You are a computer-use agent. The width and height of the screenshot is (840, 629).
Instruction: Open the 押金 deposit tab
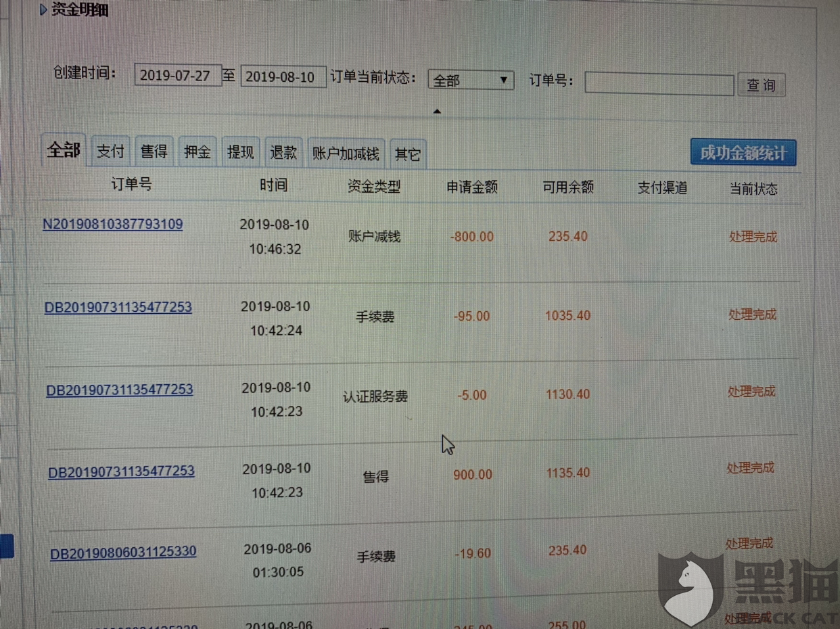click(x=197, y=152)
